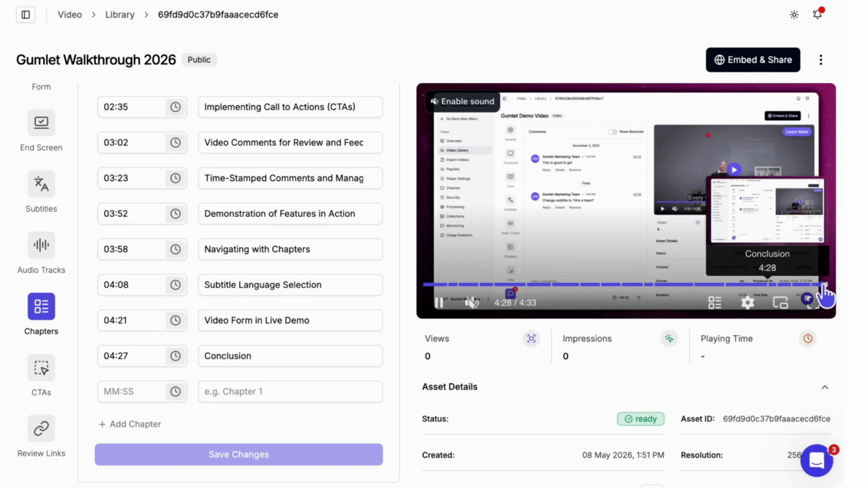Navigate to Video breadcrumb
The width and height of the screenshot is (868, 488).
coord(70,14)
